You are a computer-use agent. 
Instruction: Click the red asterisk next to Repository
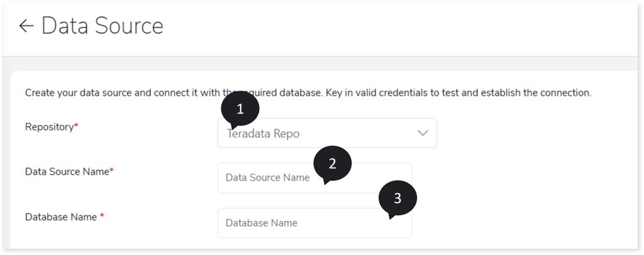pos(76,127)
